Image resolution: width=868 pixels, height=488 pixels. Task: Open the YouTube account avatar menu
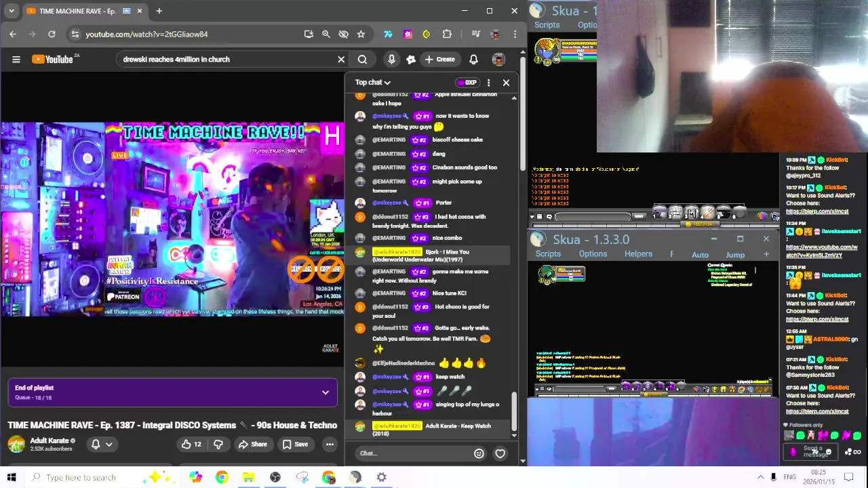point(498,60)
